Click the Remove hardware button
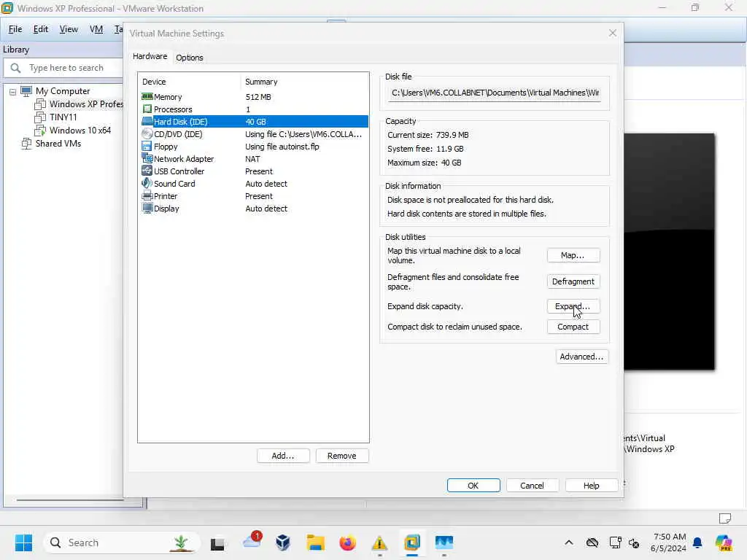The height and width of the screenshot is (560, 747). pyautogui.click(x=341, y=456)
